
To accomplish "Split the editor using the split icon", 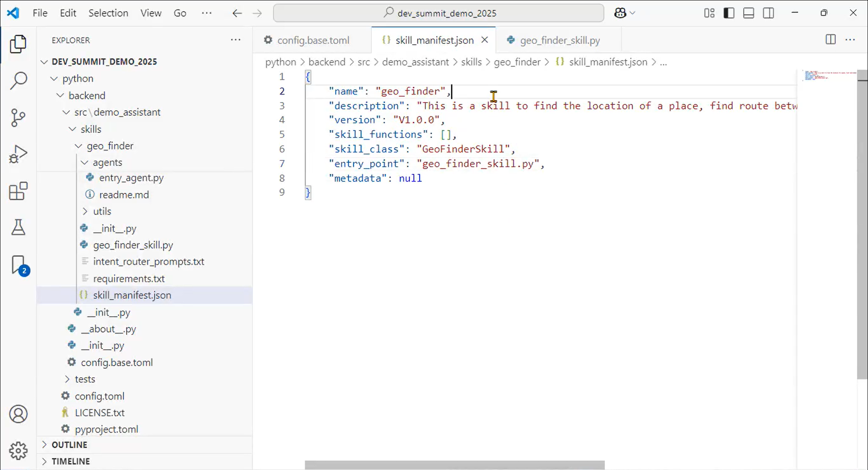I will click(830, 40).
